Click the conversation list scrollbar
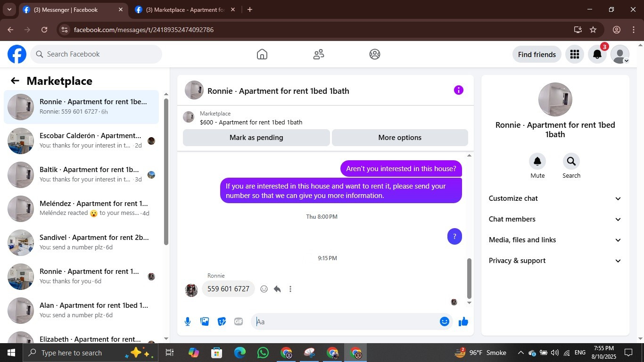 click(x=166, y=172)
